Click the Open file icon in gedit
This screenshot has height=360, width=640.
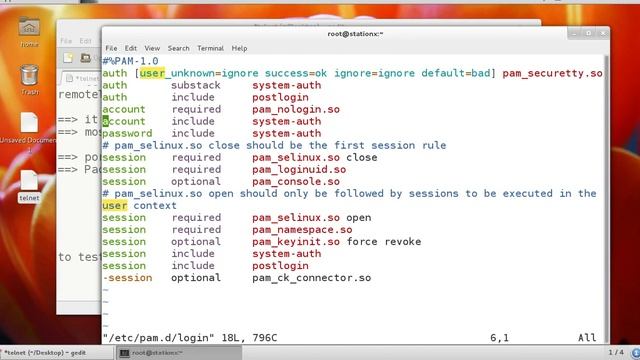(85, 58)
